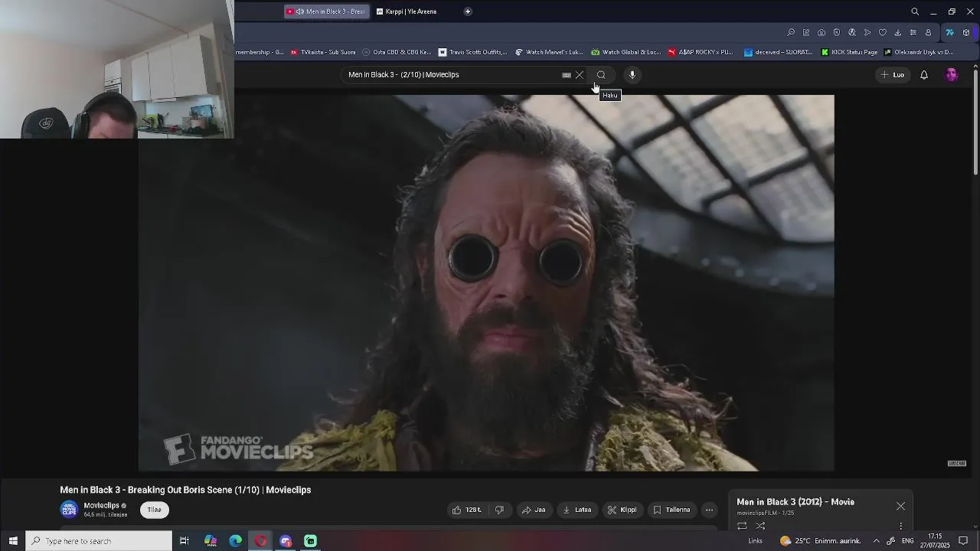Open the 'Watch Global & Loc...' bookmark
Screen dimensions: 980x551
point(626,52)
